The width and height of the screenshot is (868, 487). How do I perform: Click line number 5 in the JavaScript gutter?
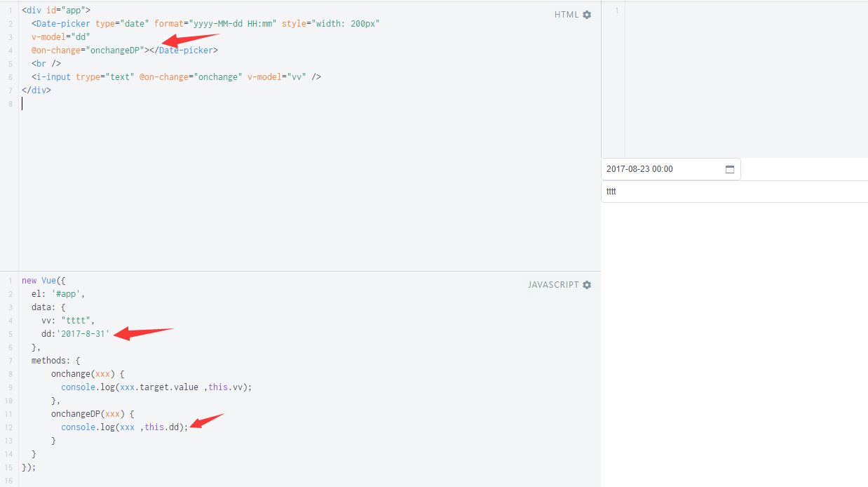(10, 333)
